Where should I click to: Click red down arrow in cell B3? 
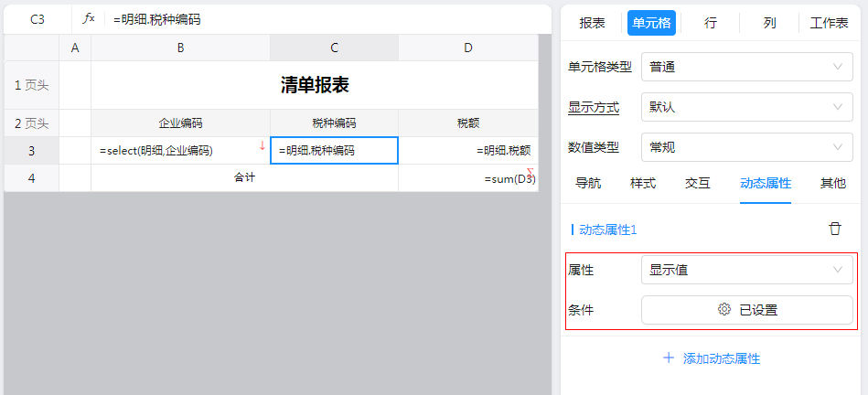pos(262,145)
